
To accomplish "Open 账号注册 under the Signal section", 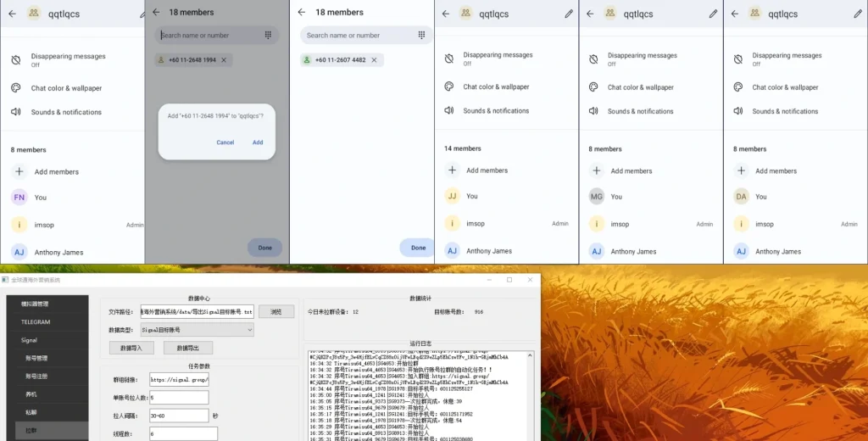I will coord(36,376).
